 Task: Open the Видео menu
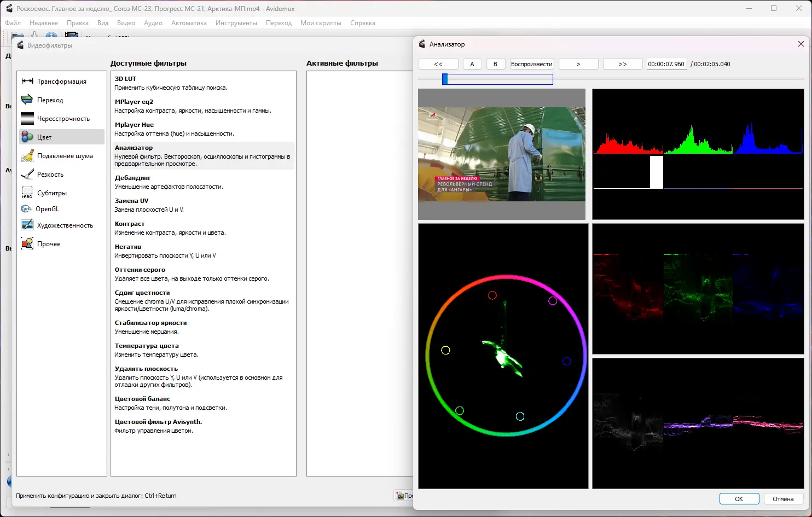126,23
